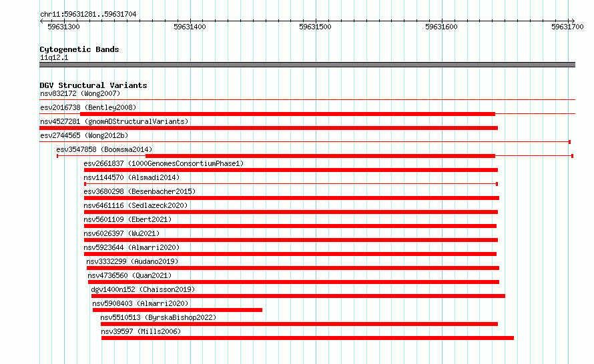The width and height of the screenshot is (594, 364).
Task: Select nsv1144570 (Alsmadi2014) variant label
Action: click(131, 177)
